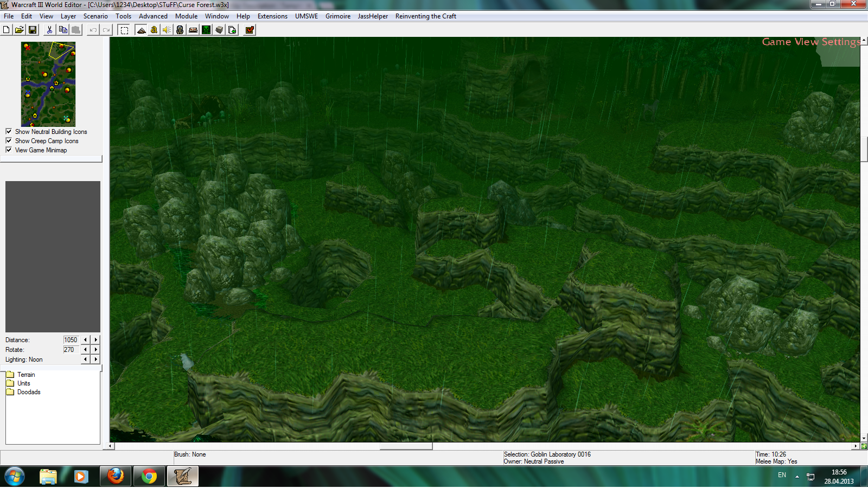Open the AI Editor green face icon
This screenshot has height=488, width=868.
[x=206, y=30]
